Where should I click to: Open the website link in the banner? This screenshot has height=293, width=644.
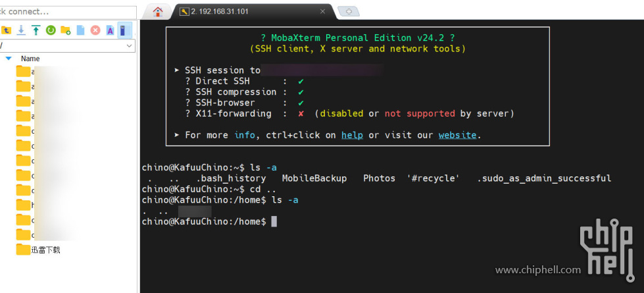click(x=457, y=135)
